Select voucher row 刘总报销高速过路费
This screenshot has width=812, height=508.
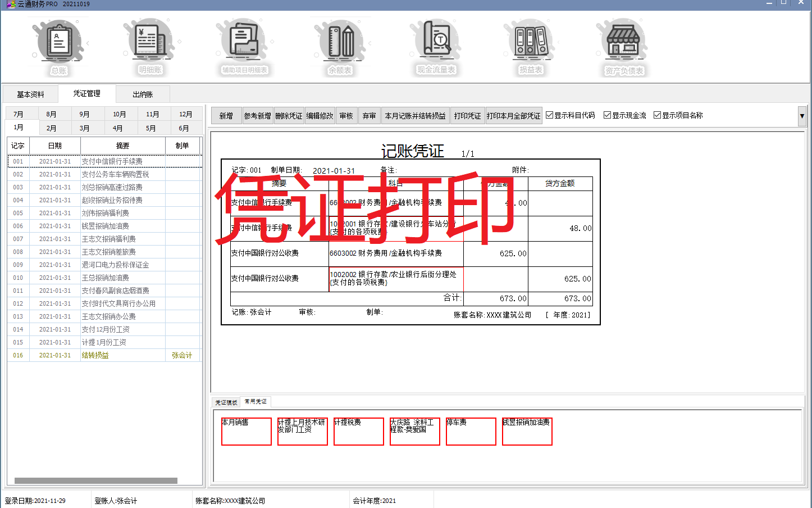(104, 187)
